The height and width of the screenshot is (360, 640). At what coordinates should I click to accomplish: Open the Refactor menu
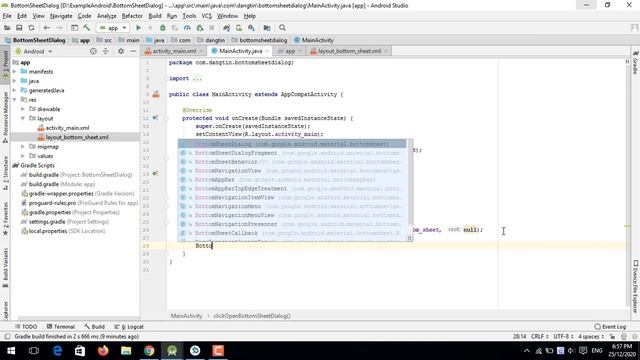[x=132, y=16]
